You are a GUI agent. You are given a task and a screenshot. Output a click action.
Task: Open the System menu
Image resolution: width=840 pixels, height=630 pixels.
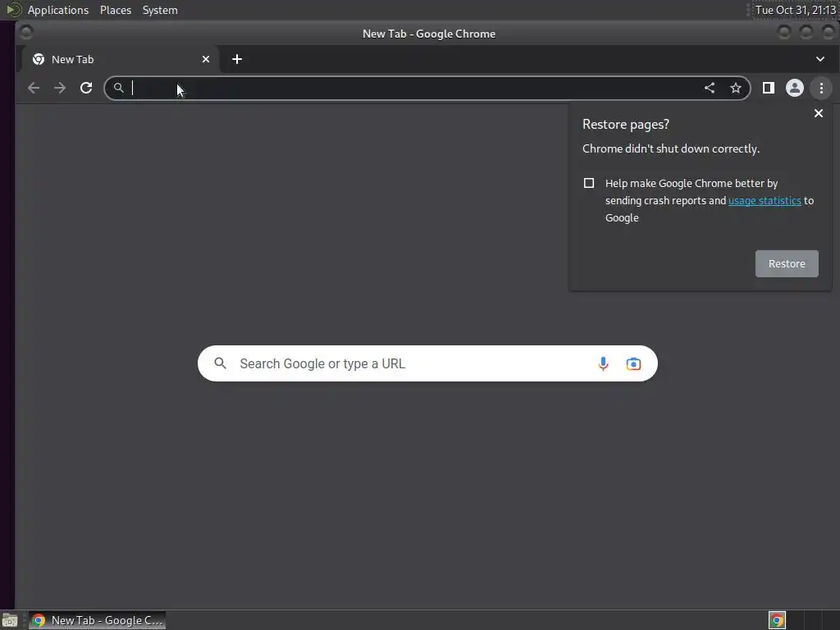[160, 10]
